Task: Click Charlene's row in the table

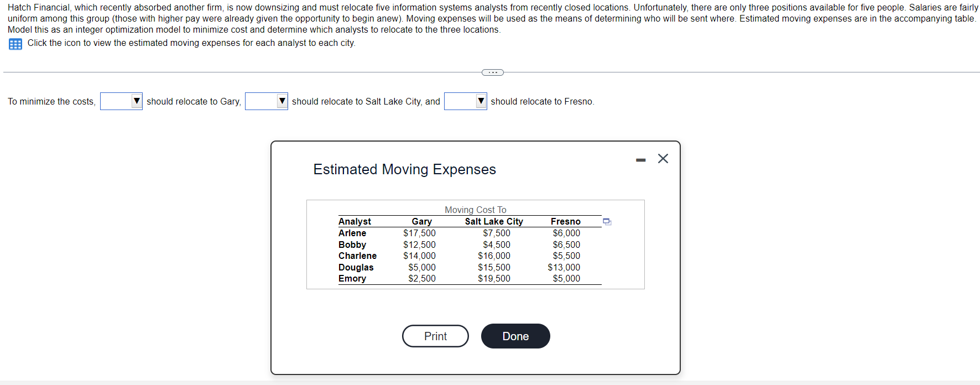Action: click(358, 256)
